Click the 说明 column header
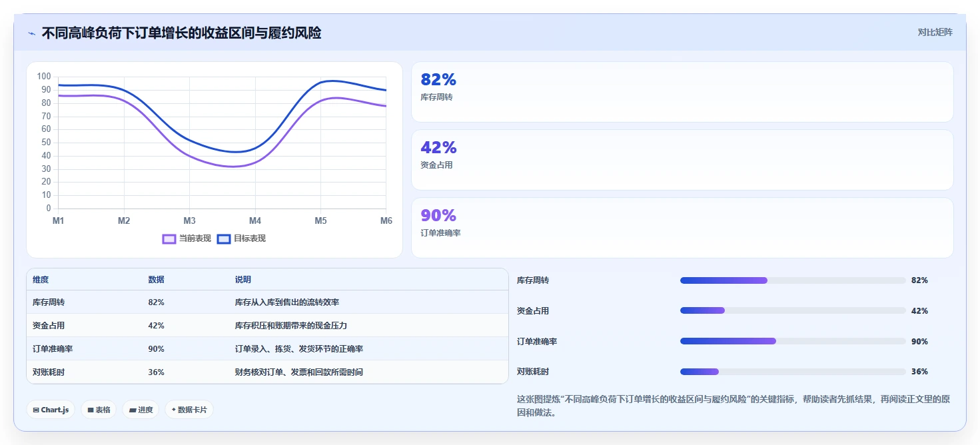 point(243,280)
